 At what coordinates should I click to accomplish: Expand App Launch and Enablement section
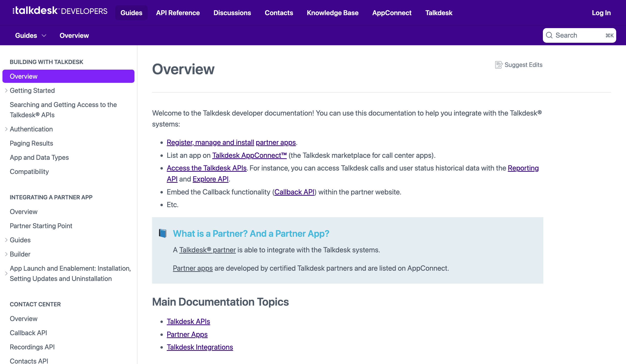coord(6,273)
